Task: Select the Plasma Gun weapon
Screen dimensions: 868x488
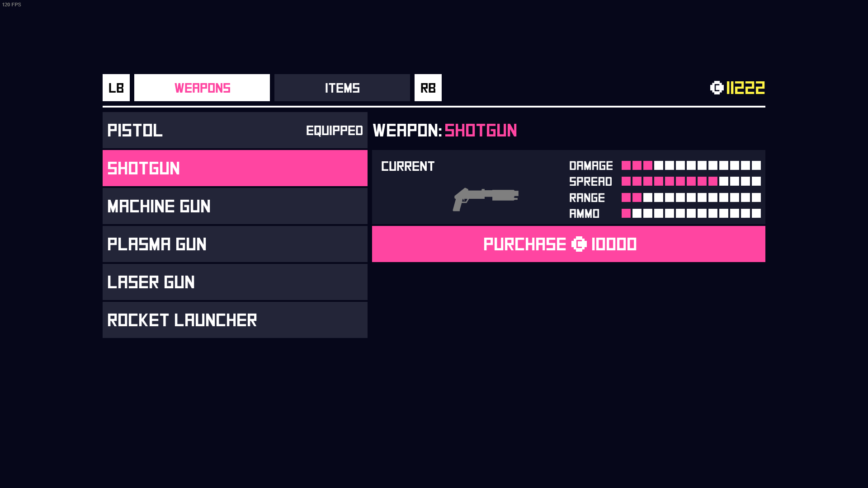Action: pos(235,244)
